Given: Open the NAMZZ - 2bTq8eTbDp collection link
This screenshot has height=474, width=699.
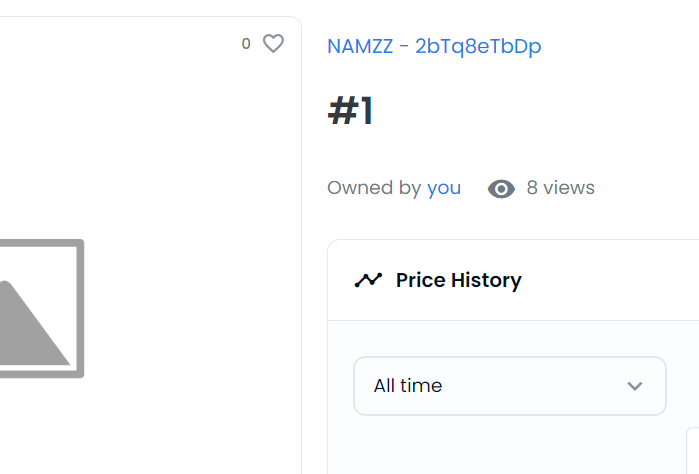Looking at the screenshot, I should [434, 46].
